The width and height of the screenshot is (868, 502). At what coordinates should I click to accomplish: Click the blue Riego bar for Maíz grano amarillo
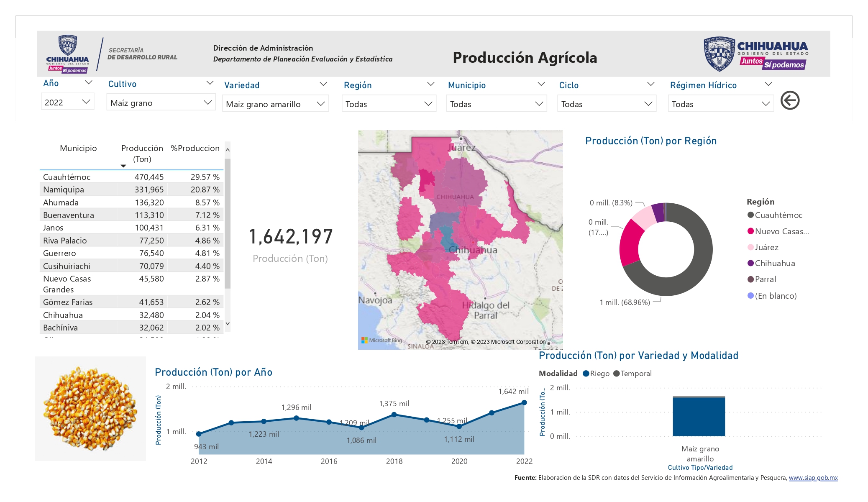(x=699, y=417)
